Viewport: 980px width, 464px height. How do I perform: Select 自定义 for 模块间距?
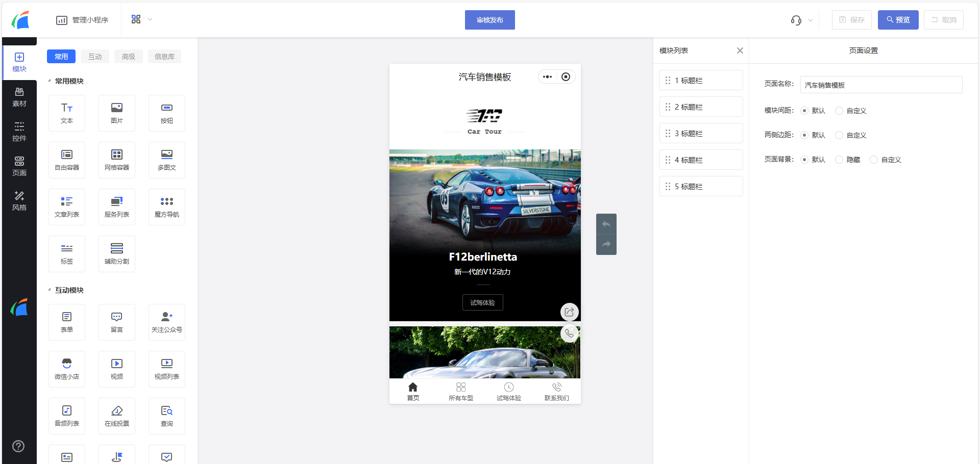(839, 111)
